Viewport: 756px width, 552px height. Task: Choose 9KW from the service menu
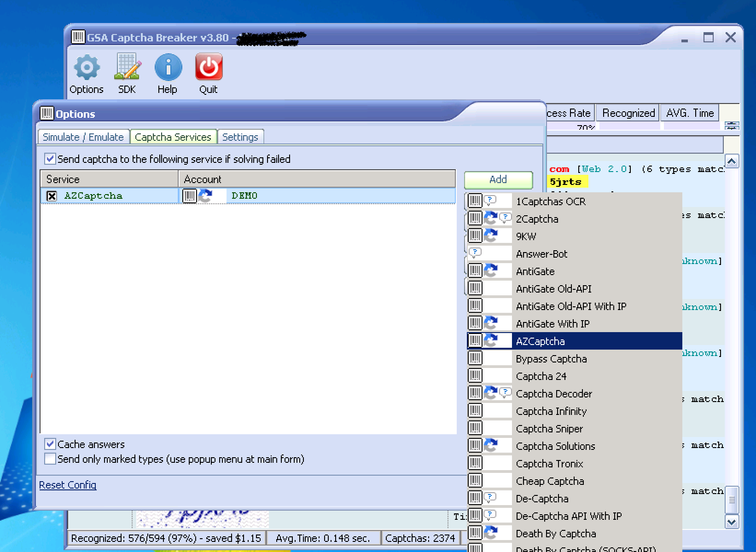(574, 236)
